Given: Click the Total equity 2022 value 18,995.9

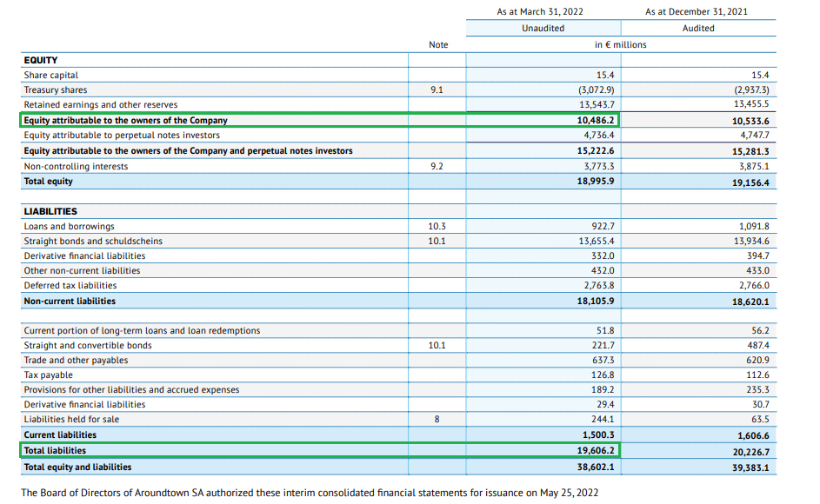Looking at the screenshot, I should 596,182.
